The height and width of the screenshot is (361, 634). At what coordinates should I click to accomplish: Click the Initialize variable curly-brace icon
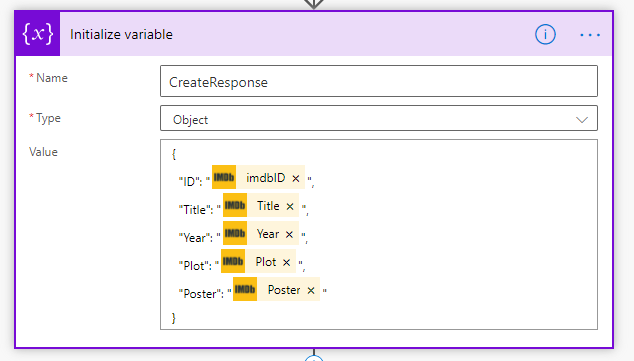[x=38, y=34]
